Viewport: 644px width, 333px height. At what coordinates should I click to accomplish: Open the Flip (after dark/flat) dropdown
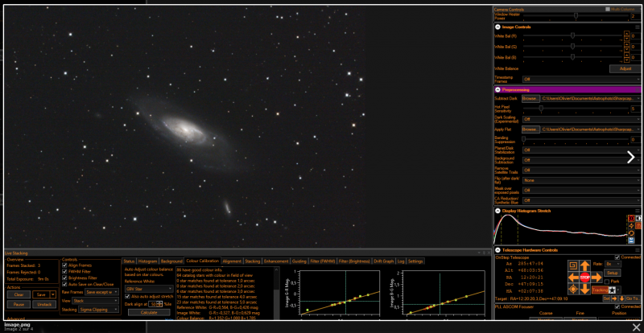[581, 180]
